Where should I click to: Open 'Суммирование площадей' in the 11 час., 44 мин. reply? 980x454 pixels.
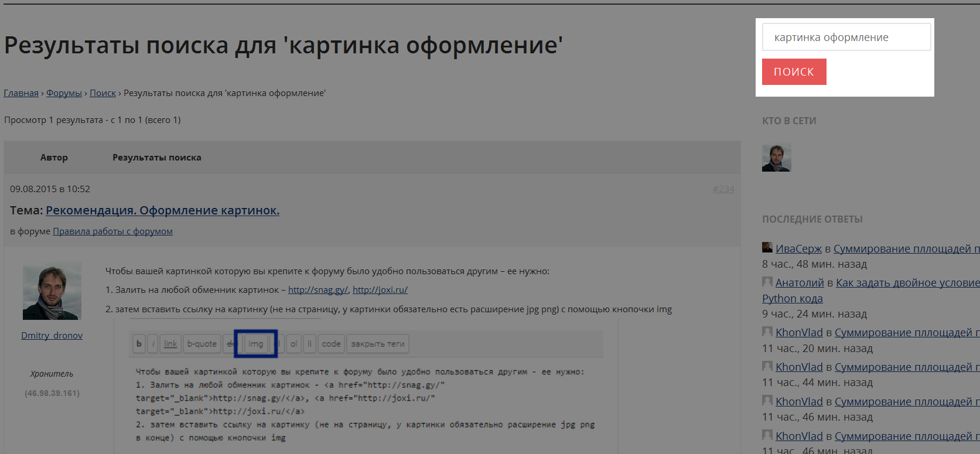[907, 367]
